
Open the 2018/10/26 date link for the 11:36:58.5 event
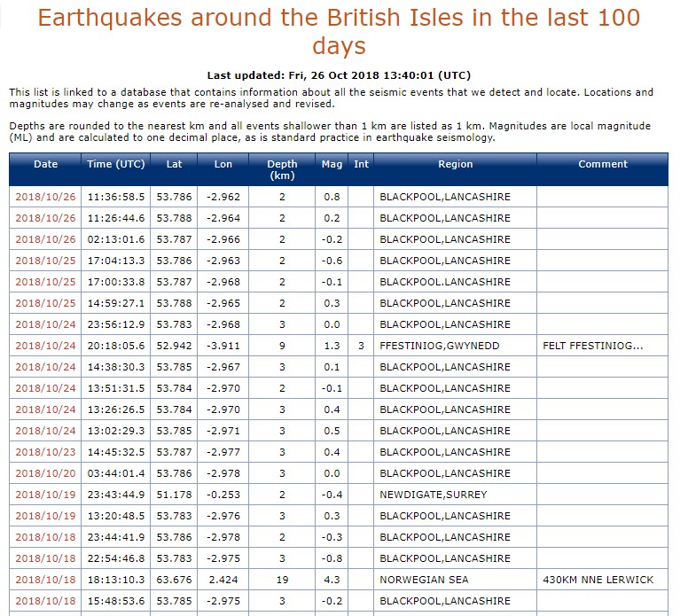46,197
